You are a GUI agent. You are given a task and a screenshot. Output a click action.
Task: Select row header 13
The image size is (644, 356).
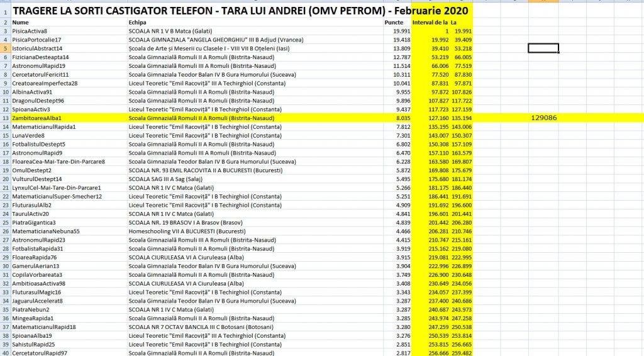[5, 118]
